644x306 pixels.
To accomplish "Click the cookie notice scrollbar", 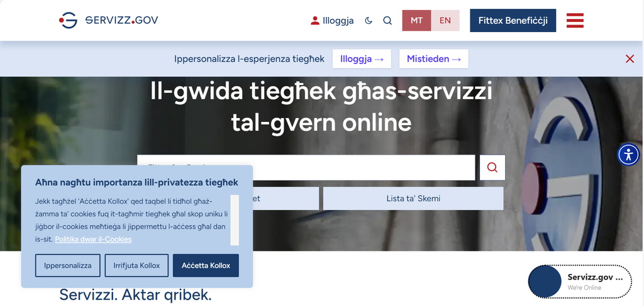I will point(235,221).
